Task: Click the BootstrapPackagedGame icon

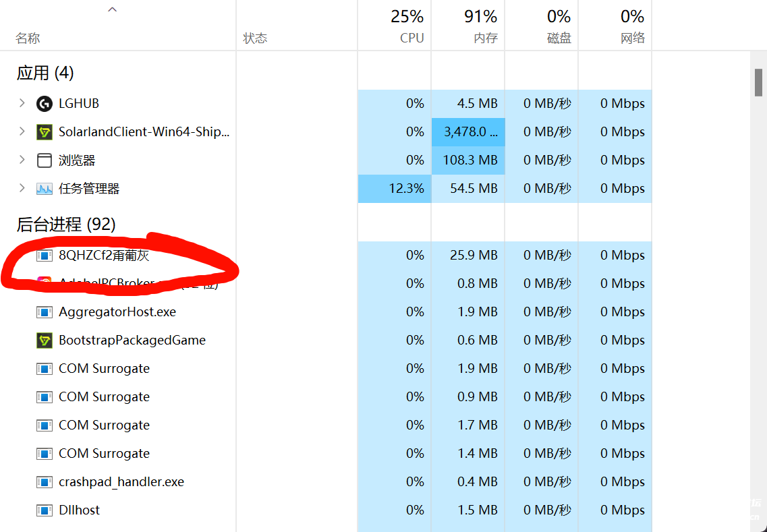Action: 44,341
